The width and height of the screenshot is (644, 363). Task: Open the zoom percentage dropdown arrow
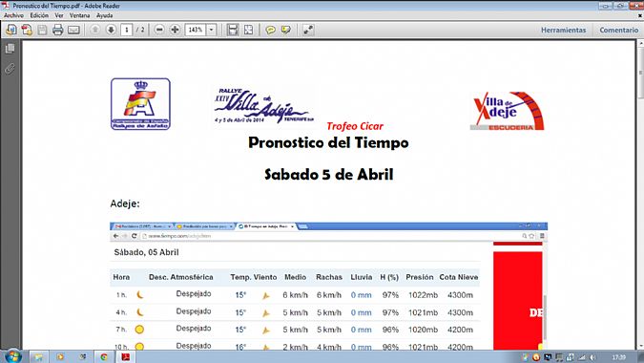pos(211,30)
